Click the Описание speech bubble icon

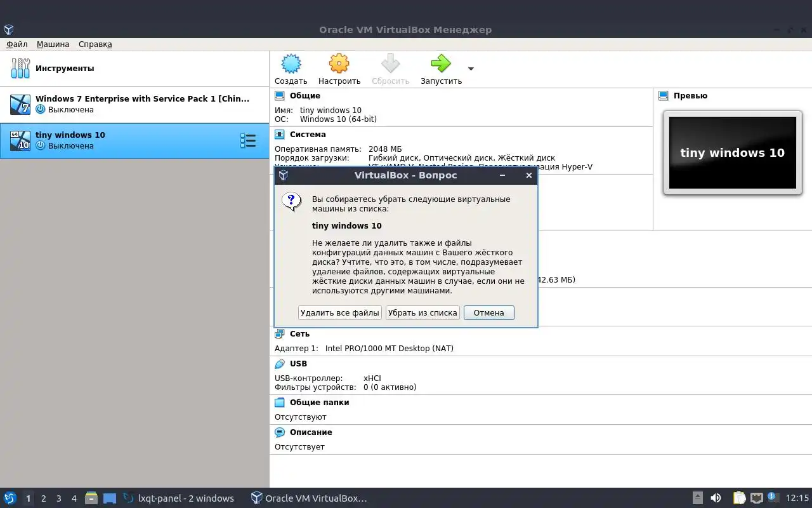click(x=280, y=432)
